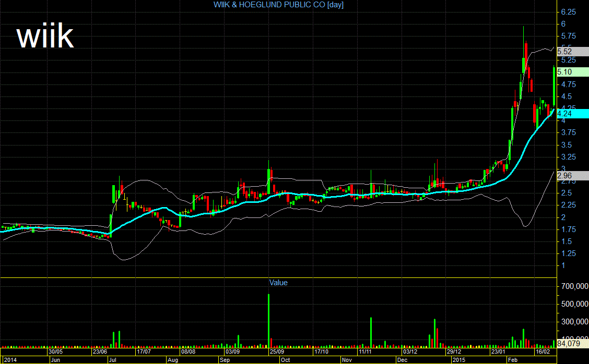Viewport: 589px width, 364px height.
Task: Select the 2015 year label
Action: click(458, 360)
